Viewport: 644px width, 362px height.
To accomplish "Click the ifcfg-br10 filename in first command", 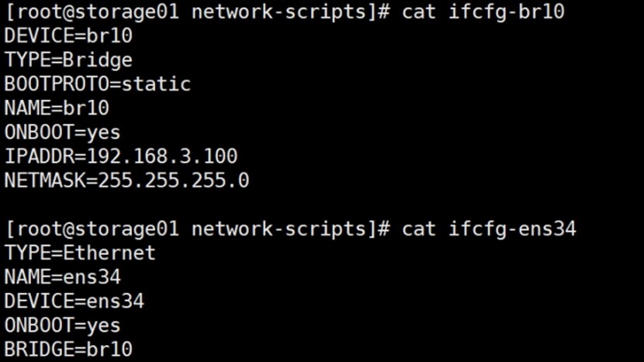I will pyautogui.click(x=506, y=12).
